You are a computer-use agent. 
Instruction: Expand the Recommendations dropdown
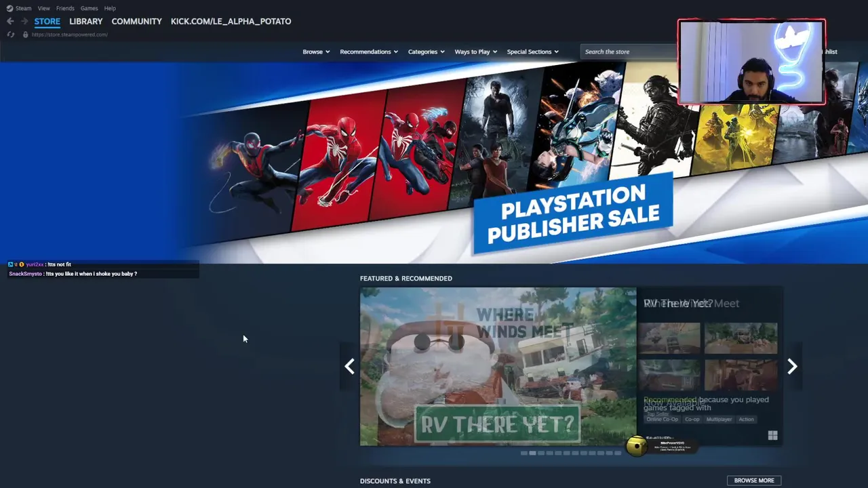(x=369, y=52)
